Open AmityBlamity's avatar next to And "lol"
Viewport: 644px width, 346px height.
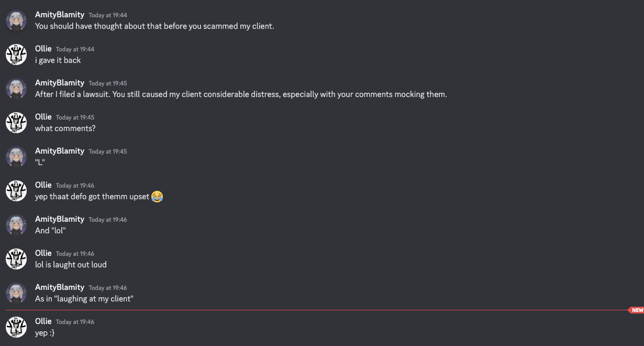(16, 225)
